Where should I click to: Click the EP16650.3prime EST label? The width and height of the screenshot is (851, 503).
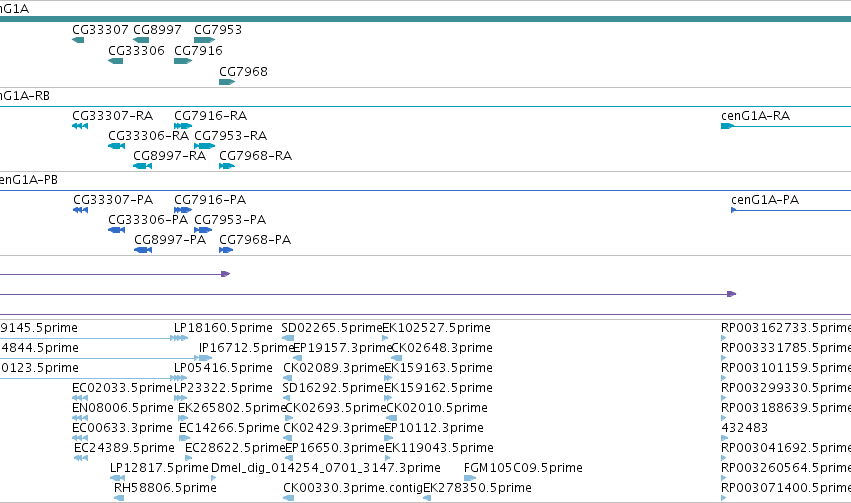pos(335,448)
